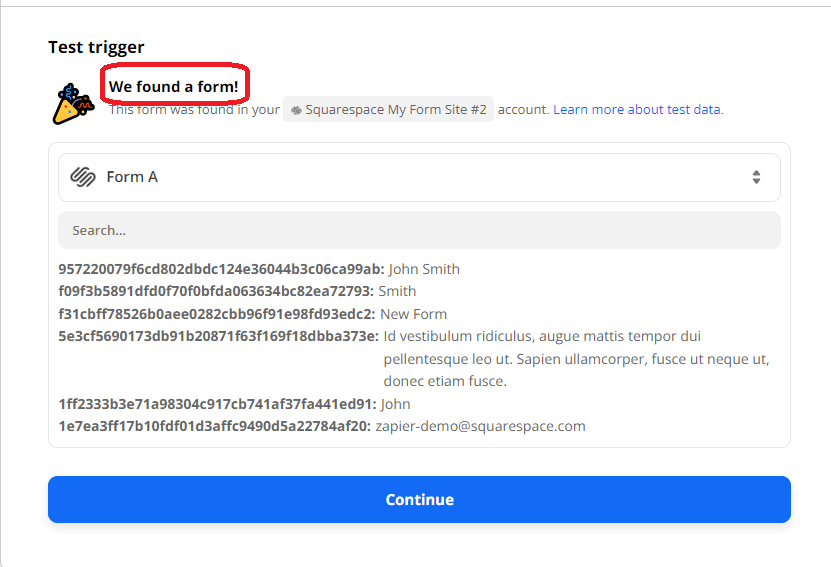Viewport: 831px width, 567px height.
Task: Click the field key starting with f09f3b5891df
Action: coord(216,291)
